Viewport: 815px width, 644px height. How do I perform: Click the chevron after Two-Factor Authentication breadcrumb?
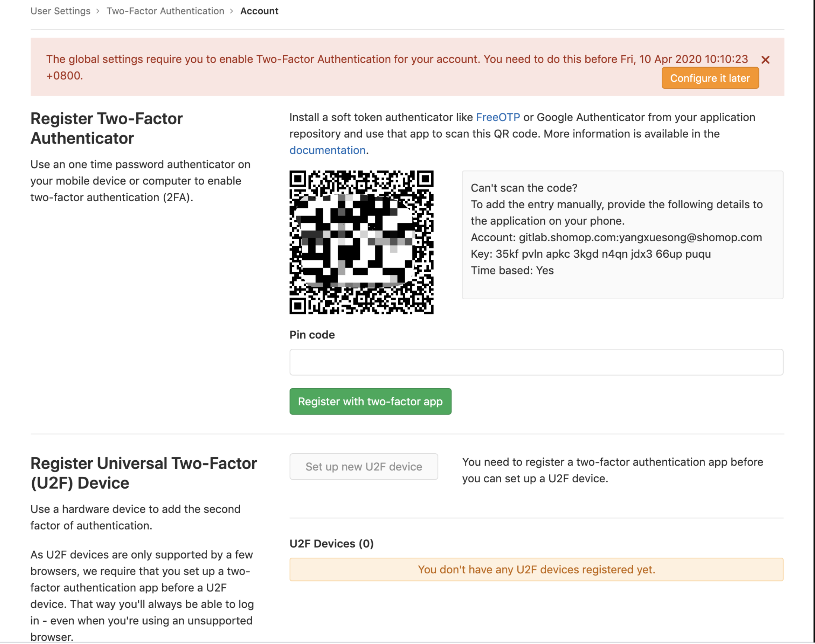[232, 11]
